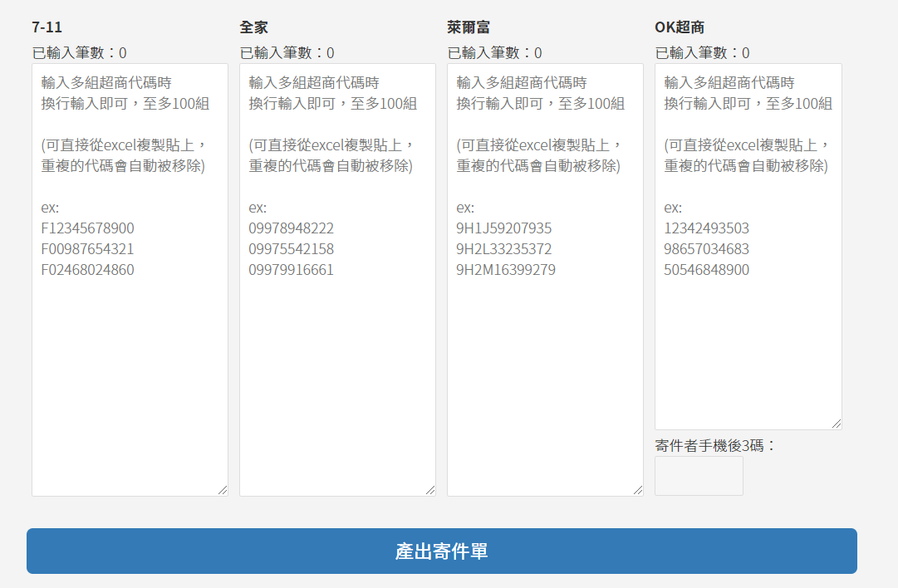Screen dimensions: 898x588
Task: Click 已輸入筆數 count under 全家
Action: coord(287,52)
